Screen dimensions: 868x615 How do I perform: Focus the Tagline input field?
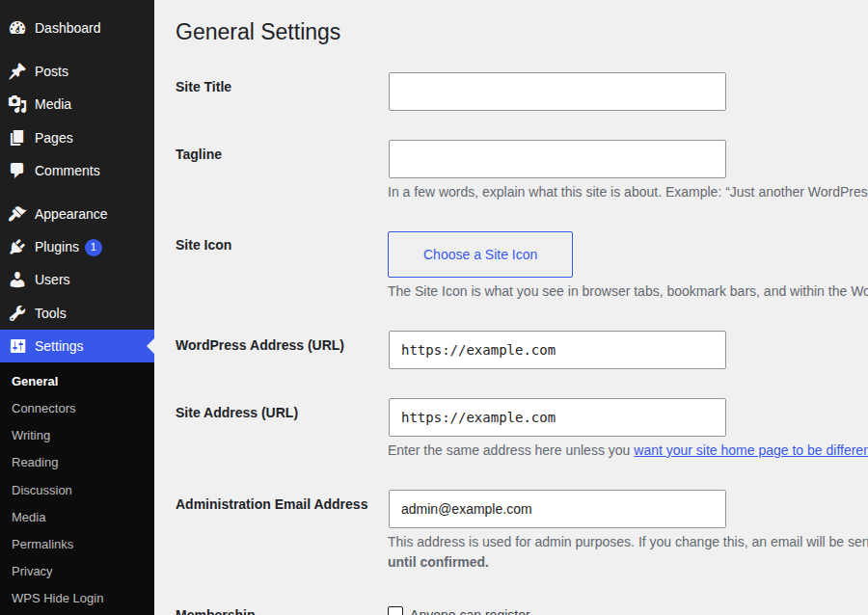coord(556,159)
